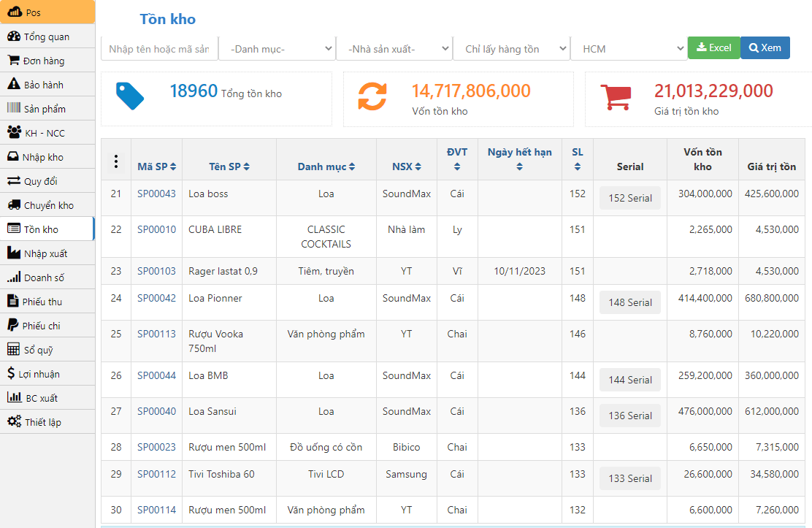
Task: Open the 152 Serial button for Loa boss
Action: (629, 198)
